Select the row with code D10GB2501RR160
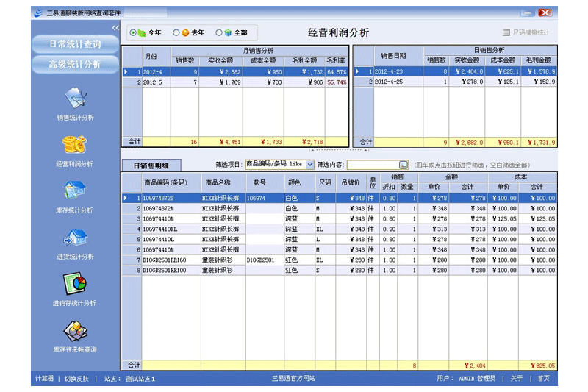Image resolution: width=588 pixels, height=392 pixels. [340, 260]
